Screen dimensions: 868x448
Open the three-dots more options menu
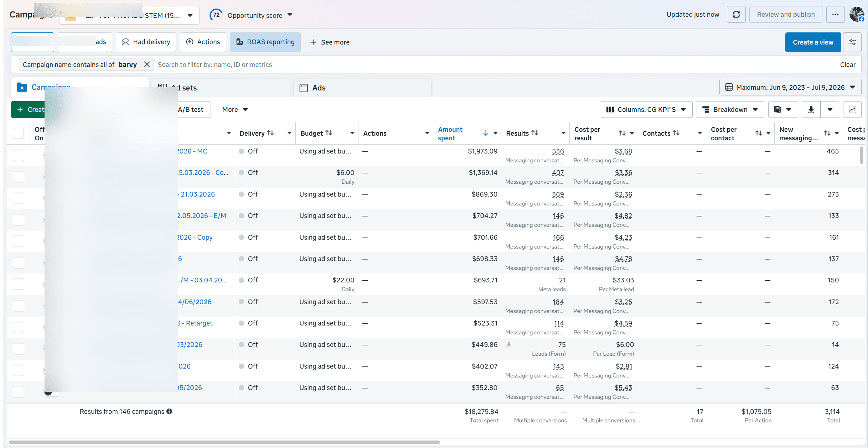click(x=835, y=15)
